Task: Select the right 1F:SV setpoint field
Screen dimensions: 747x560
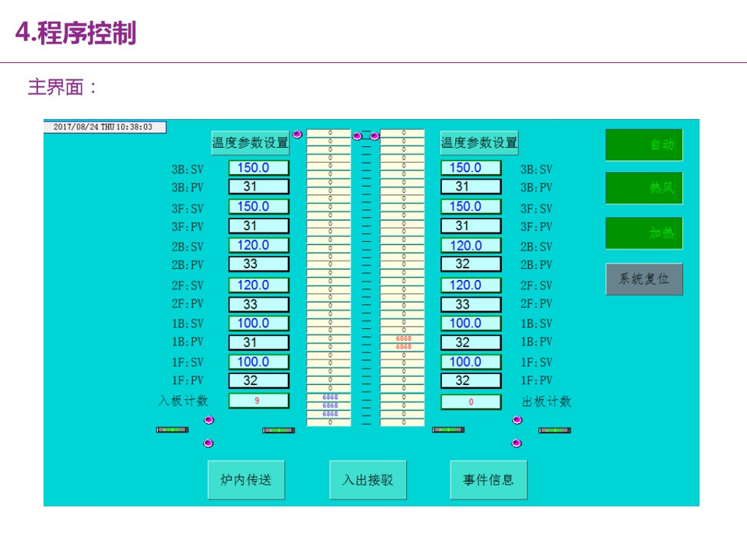Action: coord(471,362)
